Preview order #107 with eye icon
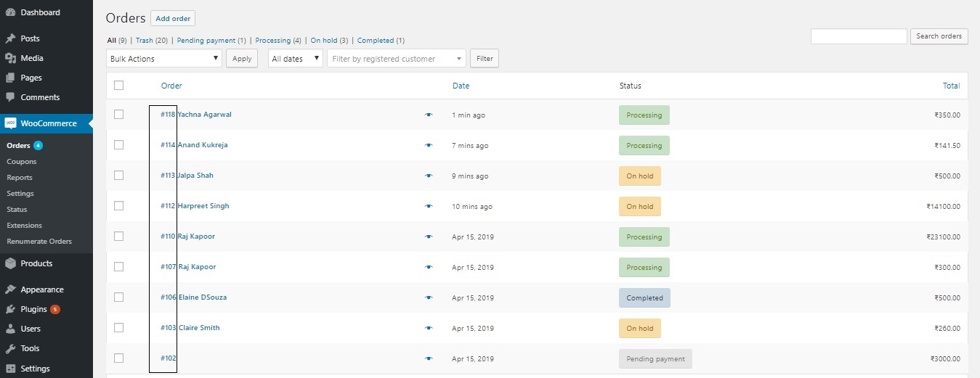980x378 pixels. pos(429,268)
